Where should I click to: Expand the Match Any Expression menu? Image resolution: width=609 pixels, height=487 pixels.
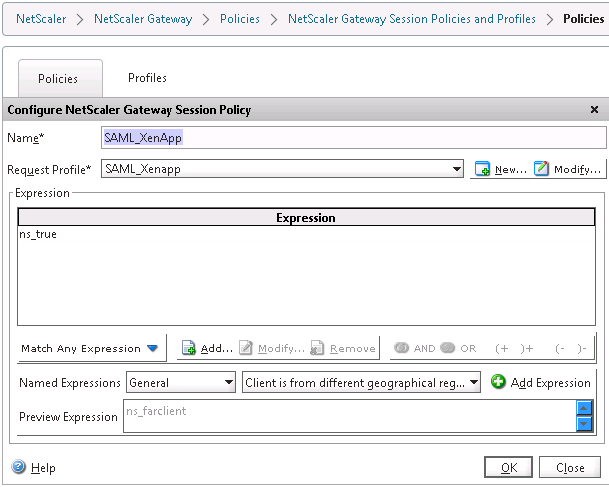[x=90, y=349]
